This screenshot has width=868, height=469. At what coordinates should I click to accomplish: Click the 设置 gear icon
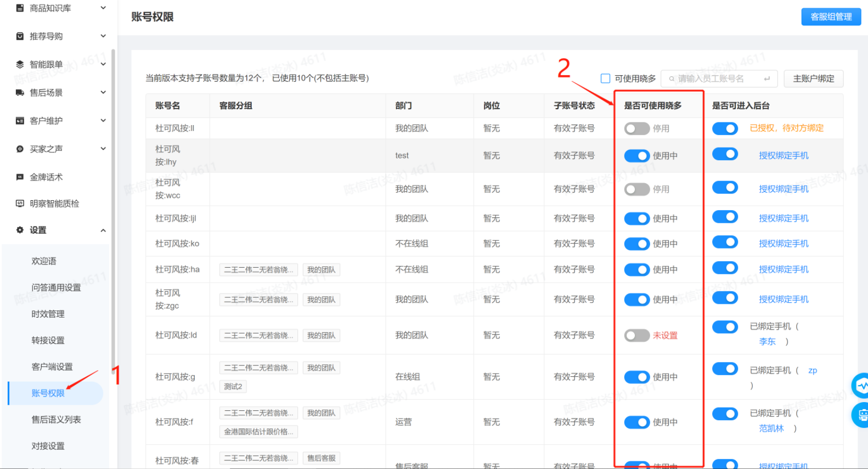[20, 230]
